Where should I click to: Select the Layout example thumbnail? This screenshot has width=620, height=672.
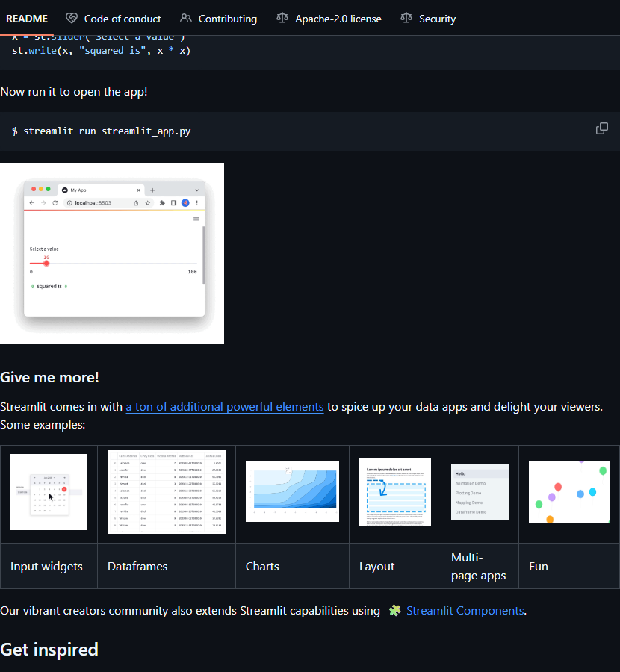(395, 492)
